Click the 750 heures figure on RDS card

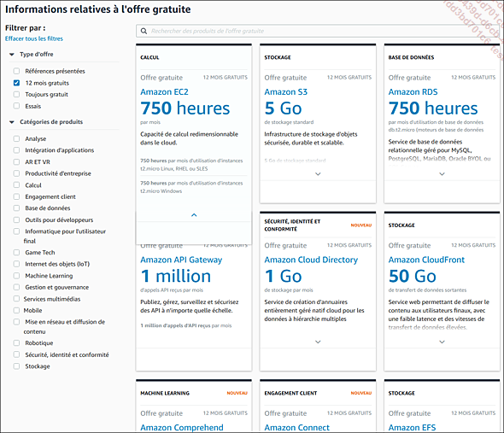click(x=433, y=108)
